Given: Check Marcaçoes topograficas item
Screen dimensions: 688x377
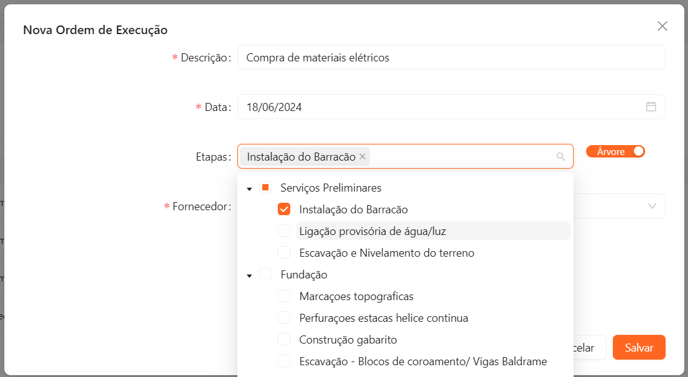Looking at the screenshot, I should coord(284,296).
